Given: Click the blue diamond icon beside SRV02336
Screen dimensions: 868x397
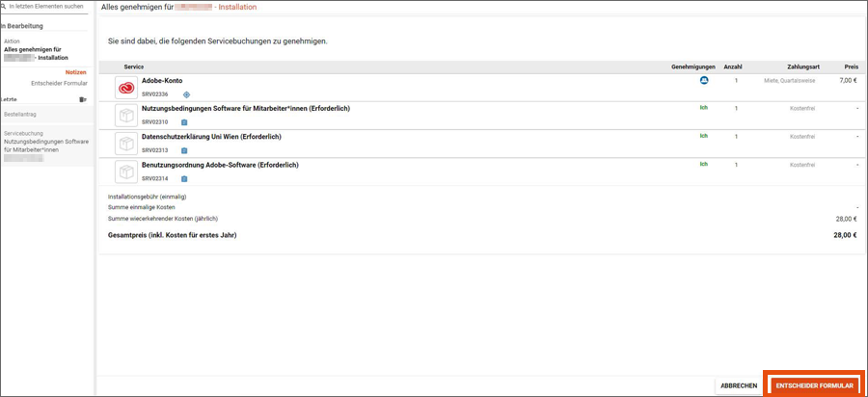Looking at the screenshot, I should pos(186,94).
